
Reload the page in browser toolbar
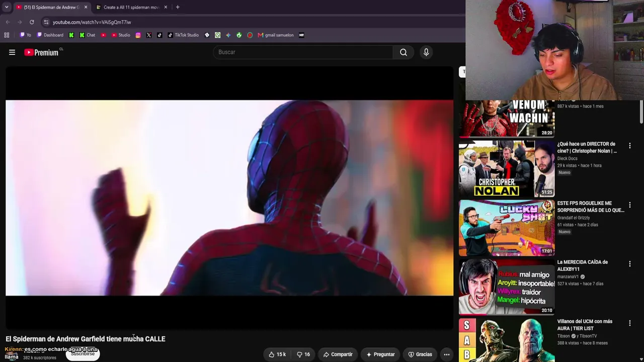tap(32, 22)
